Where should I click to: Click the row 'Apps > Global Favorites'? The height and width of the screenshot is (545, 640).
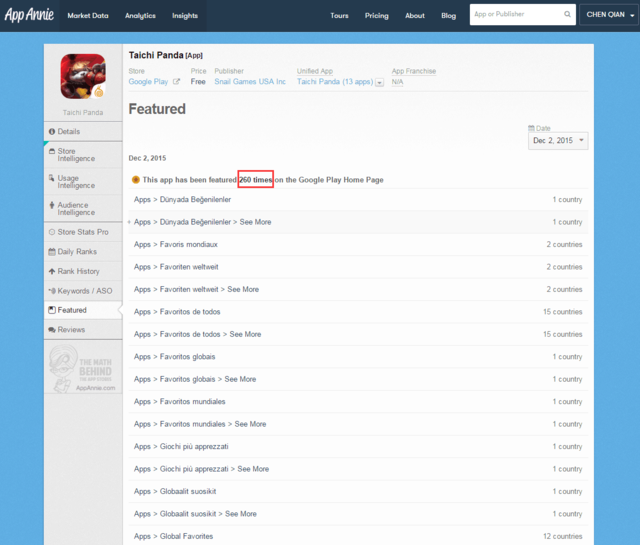[x=358, y=536]
